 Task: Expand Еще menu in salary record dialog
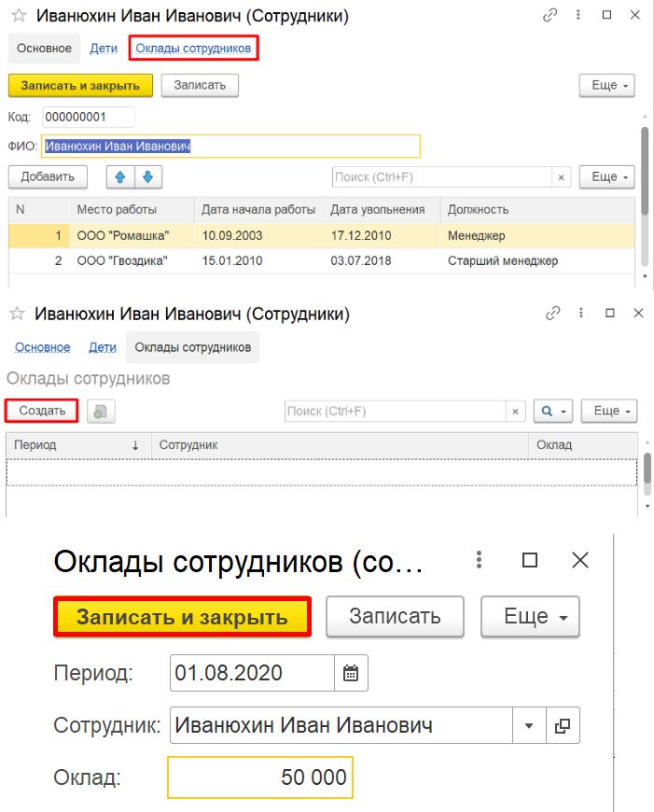[530, 616]
